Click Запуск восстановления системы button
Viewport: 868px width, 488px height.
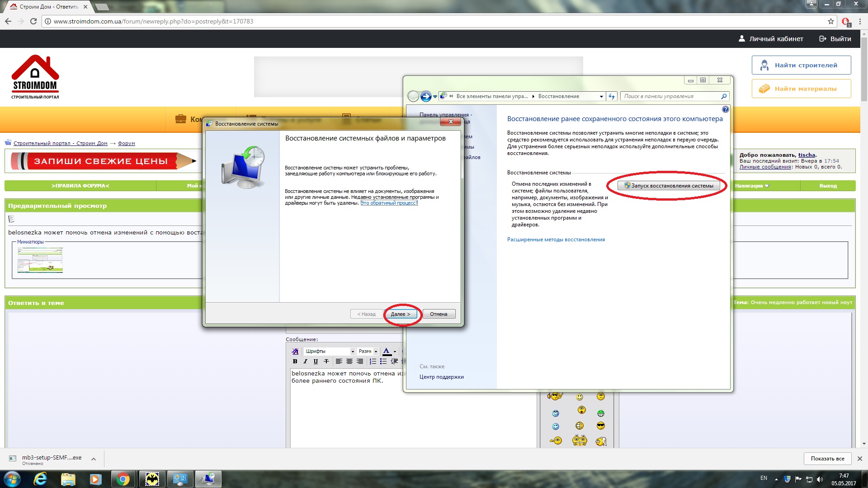(669, 186)
